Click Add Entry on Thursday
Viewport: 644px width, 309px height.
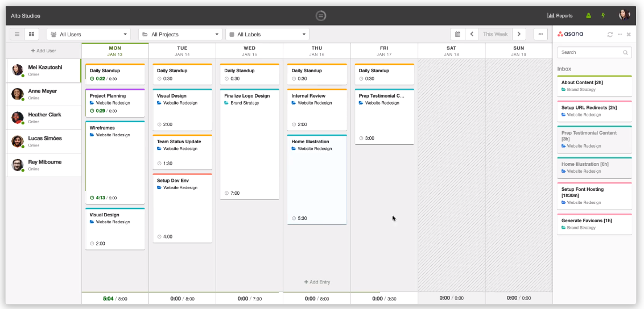[x=317, y=282]
